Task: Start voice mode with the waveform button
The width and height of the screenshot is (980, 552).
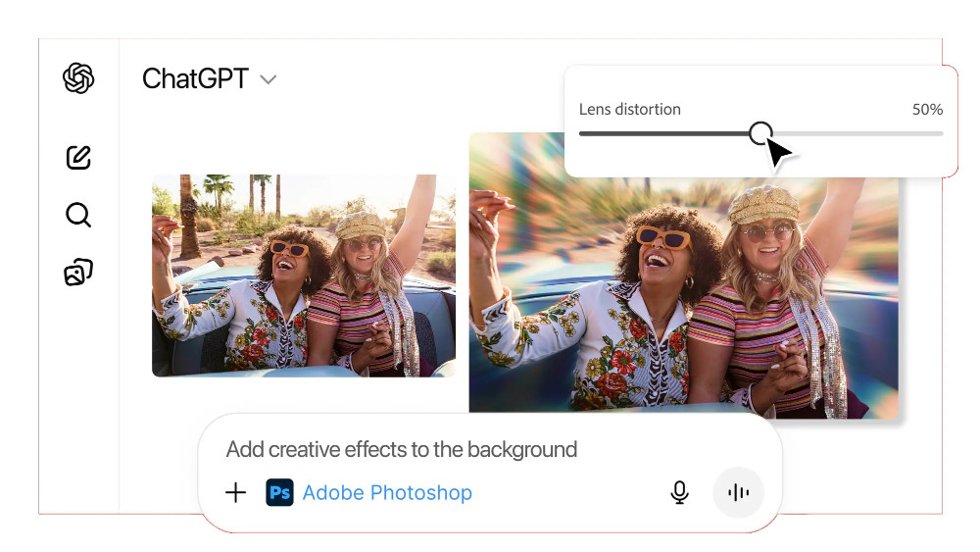Action: coord(738,492)
